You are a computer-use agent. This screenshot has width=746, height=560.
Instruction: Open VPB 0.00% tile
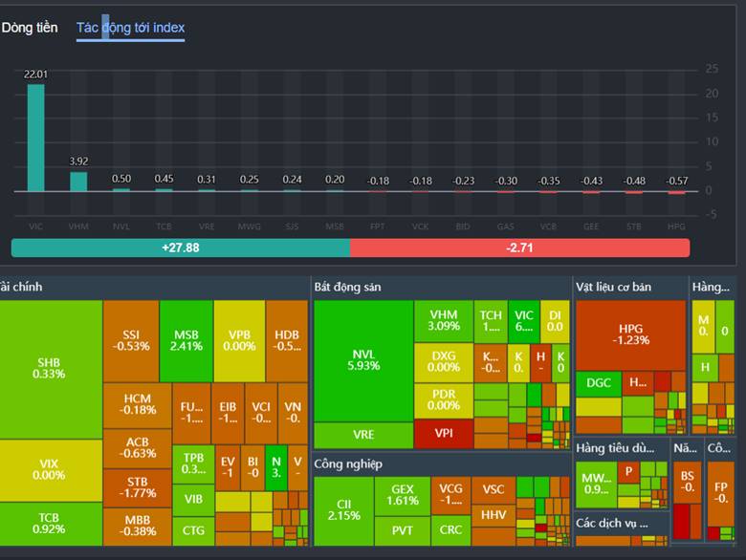point(239,341)
